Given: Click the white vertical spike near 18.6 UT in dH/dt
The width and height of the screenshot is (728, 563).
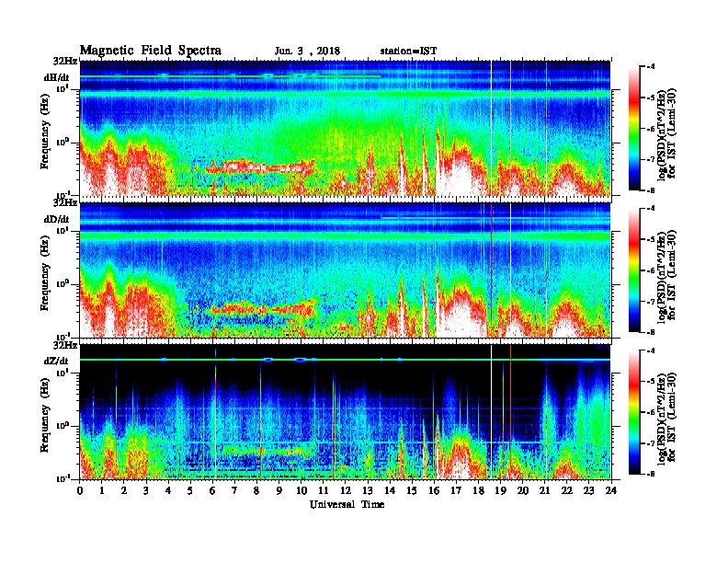Looking at the screenshot, I should (491, 128).
